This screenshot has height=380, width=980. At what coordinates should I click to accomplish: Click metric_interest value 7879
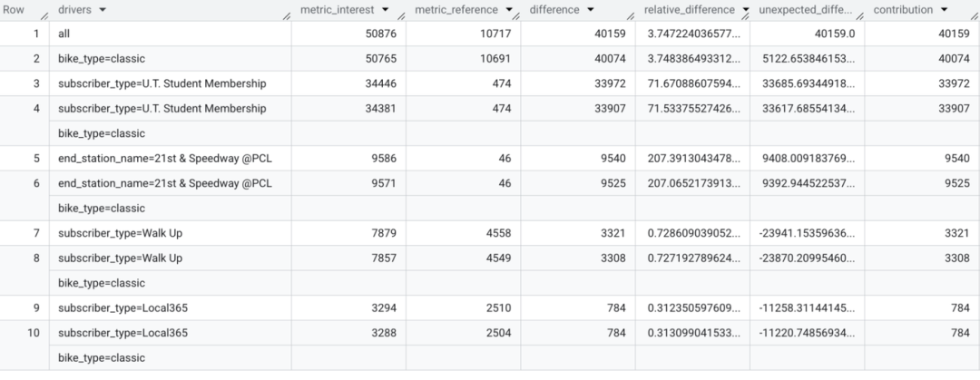pos(384,234)
